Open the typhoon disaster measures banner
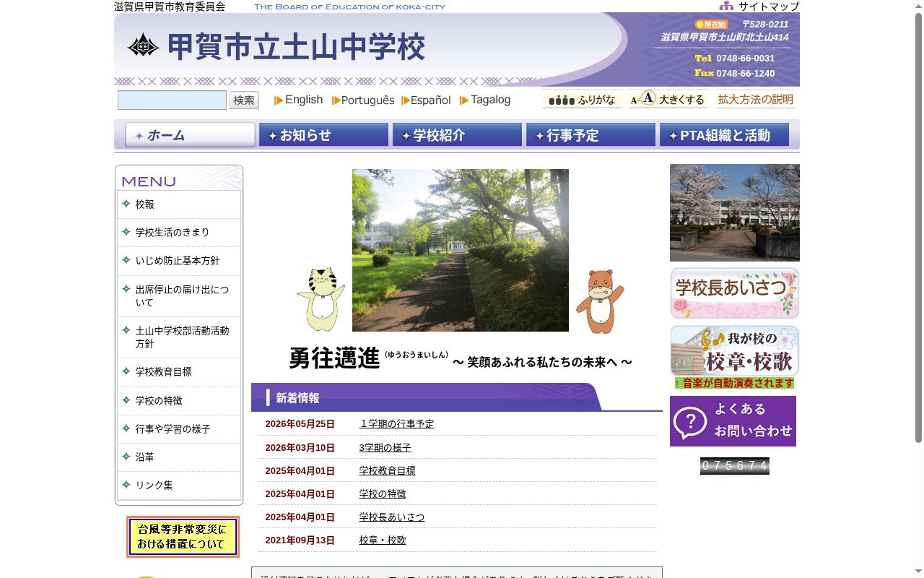Image resolution: width=924 pixels, height=578 pixels. tap(183, 537)
